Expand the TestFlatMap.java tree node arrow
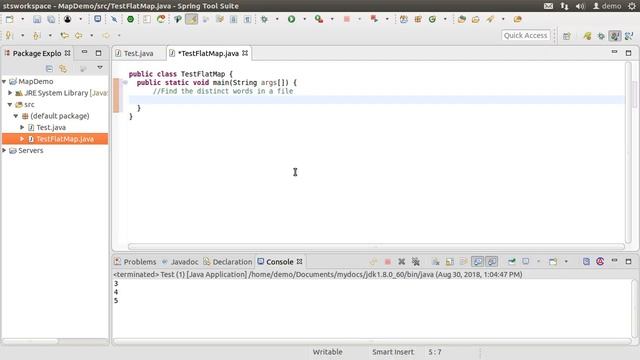This screenshot has width=640, height=360. coord(22,139)
